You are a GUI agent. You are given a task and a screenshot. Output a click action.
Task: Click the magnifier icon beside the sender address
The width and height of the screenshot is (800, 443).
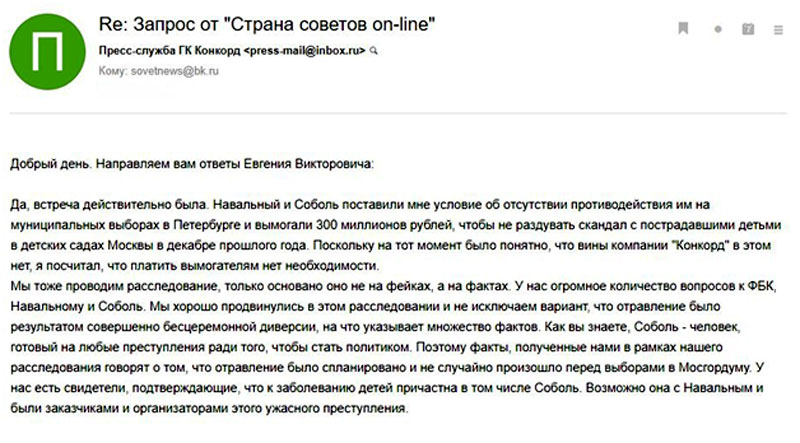pos(375,48)
